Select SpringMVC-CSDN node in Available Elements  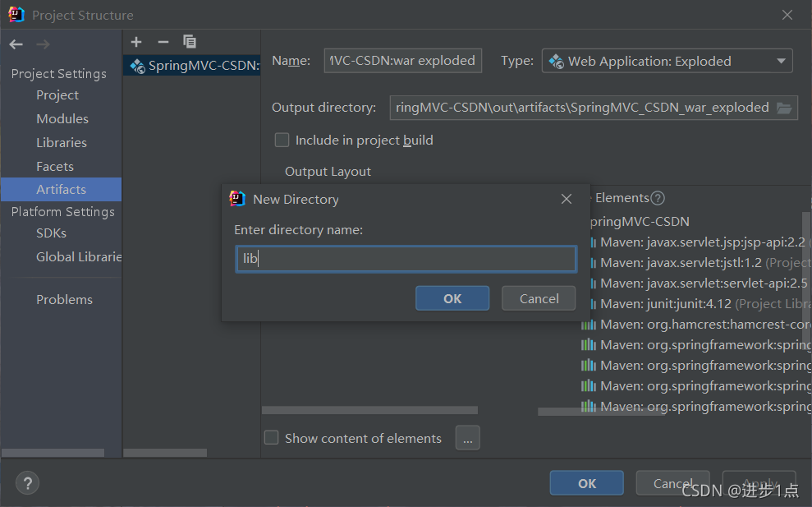click(x=640, y=222)
